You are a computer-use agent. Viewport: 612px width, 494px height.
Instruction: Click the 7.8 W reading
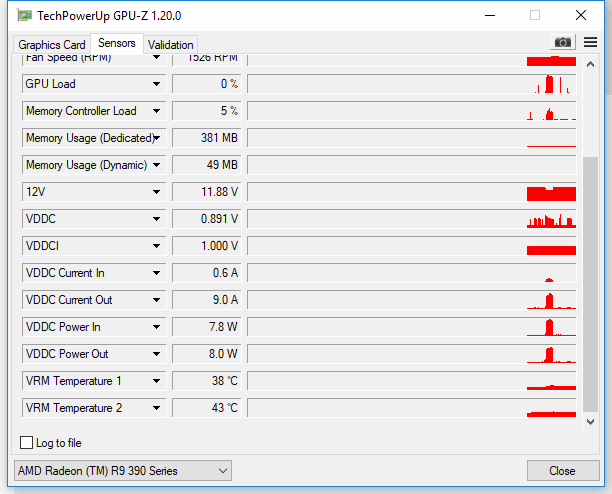207,327
